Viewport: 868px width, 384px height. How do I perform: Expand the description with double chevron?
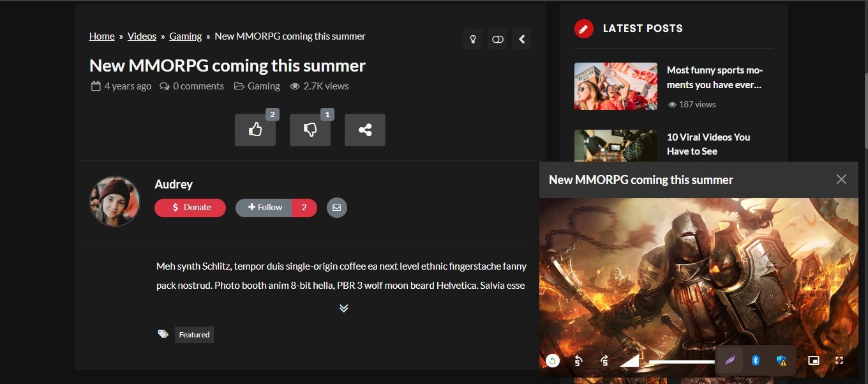343,308
